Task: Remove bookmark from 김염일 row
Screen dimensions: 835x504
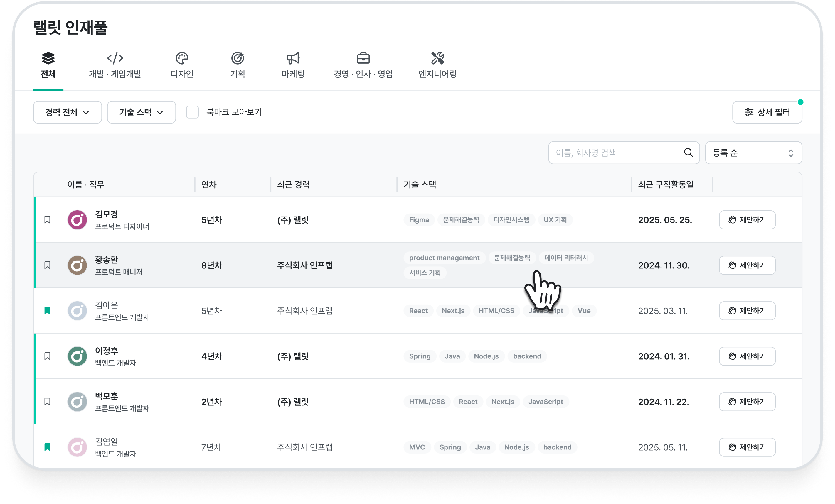Action: click(x=48, y=447)
